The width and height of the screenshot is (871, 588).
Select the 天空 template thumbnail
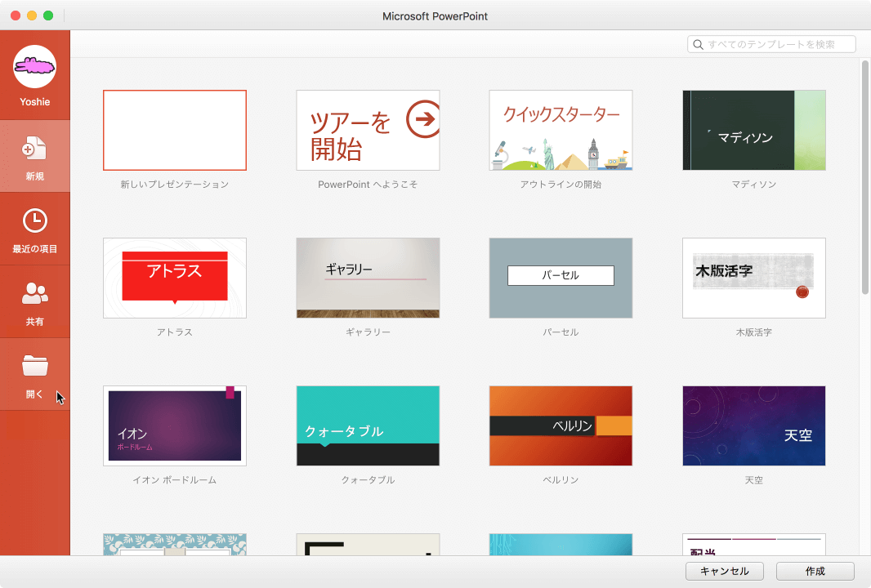(754, 425)
